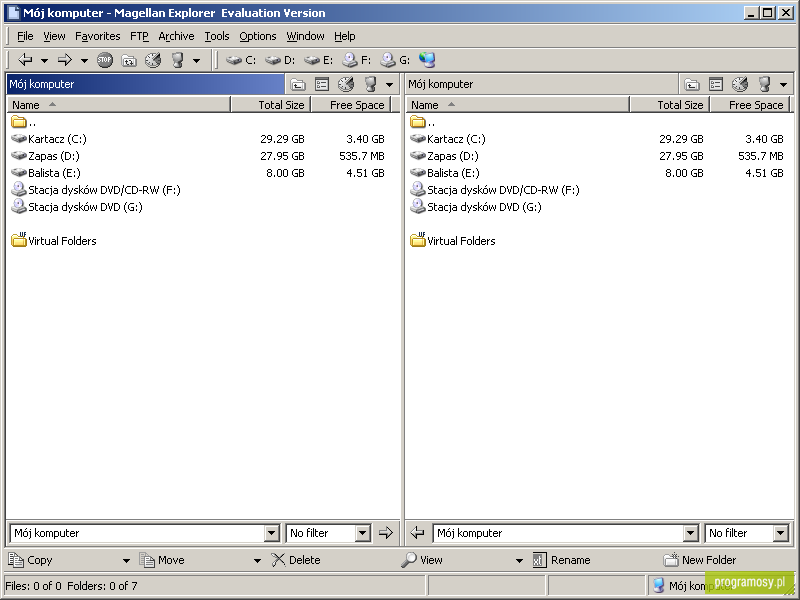Open the filter dropdown arrow in main toolbar
The height and width of the screenshot is (600, 800).
click(196, 61)
